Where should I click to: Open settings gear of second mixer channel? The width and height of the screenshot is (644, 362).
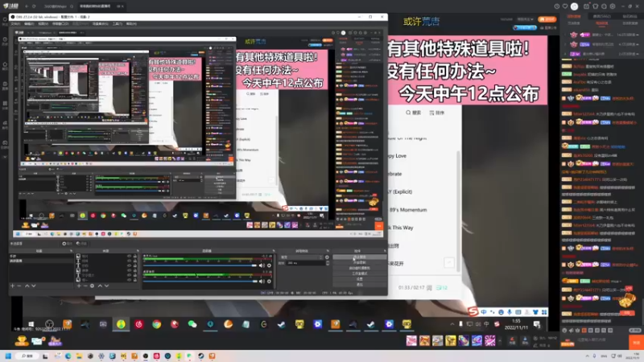[x=269, y=281]
